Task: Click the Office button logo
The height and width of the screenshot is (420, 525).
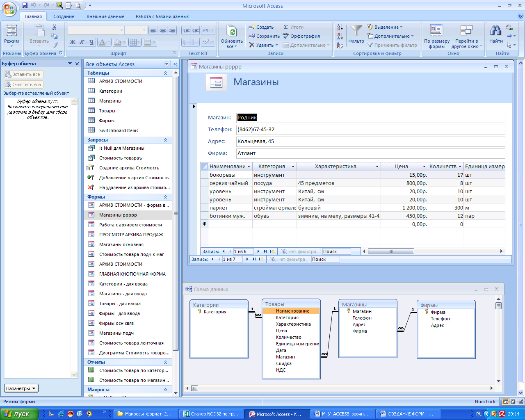Action: [9, 8]
